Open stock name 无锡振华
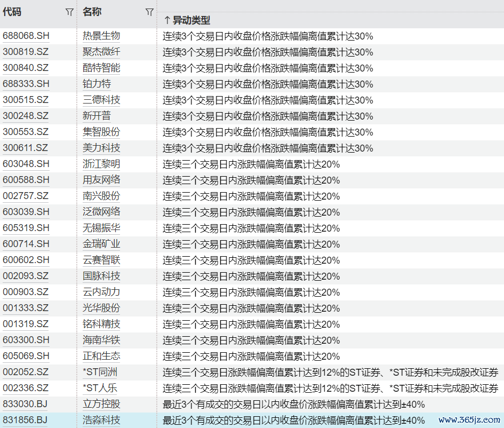Image resolution: width=504 pixels, height=428 pixels. coord(101,228)
